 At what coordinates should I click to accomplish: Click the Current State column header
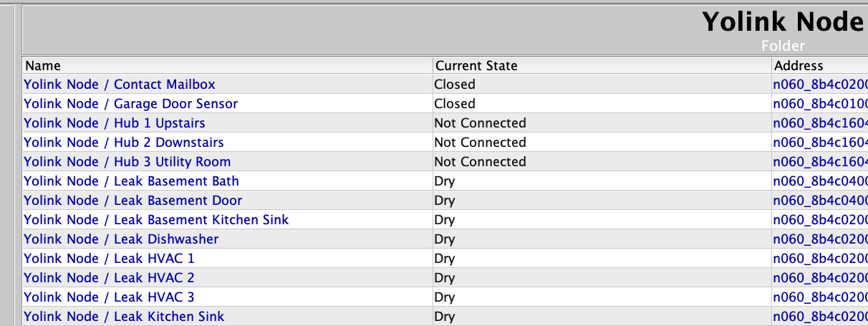tap(476, 66)
